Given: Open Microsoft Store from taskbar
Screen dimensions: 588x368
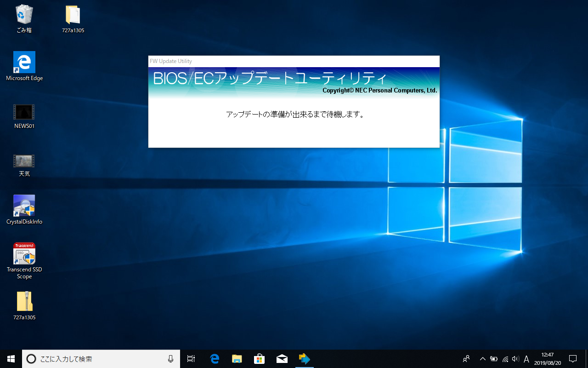Looking at the screenshot, I should pos(260,359).
